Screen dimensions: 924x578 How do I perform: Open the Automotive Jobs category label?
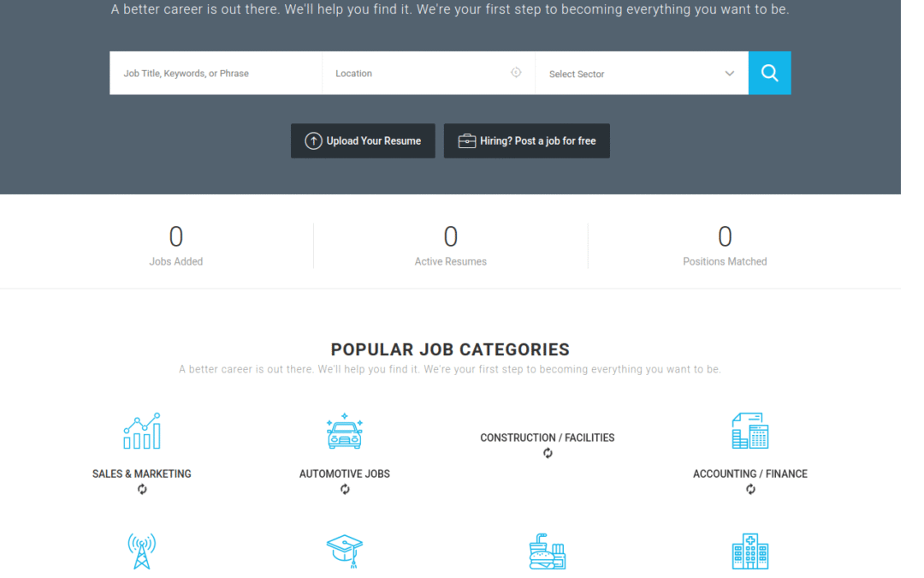pos(345,474)
